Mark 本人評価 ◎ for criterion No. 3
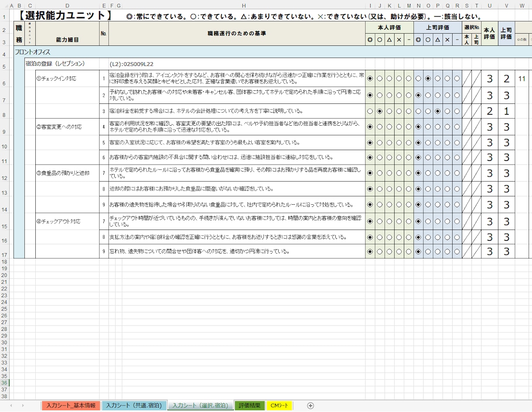This screenshot has height=412, width=532. 370,111
